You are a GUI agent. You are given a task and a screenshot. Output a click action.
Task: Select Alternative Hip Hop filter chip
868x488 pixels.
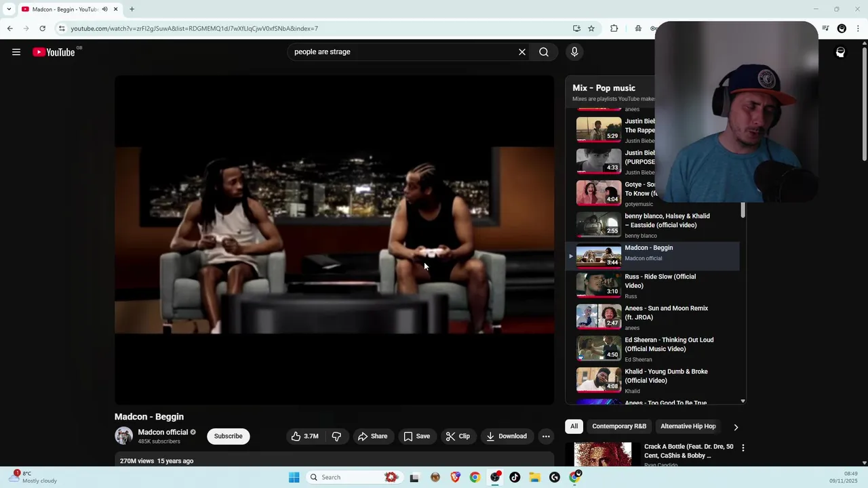point(688,426)
